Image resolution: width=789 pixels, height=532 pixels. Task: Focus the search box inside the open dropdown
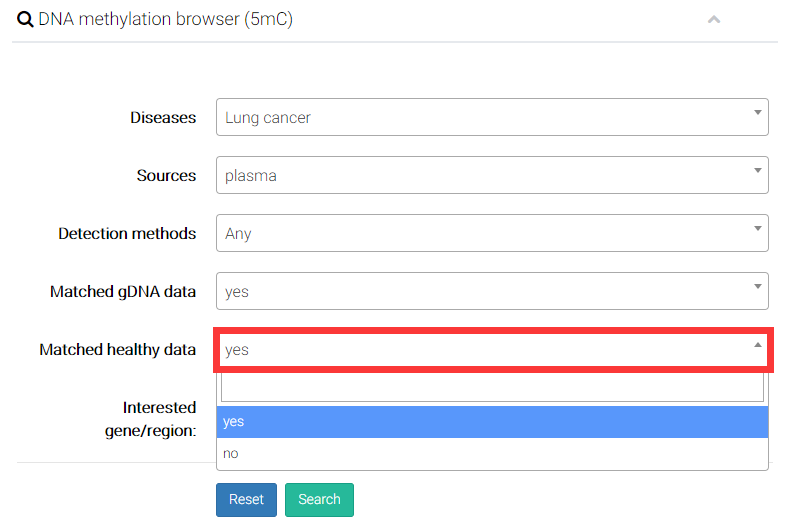[491, 387]
